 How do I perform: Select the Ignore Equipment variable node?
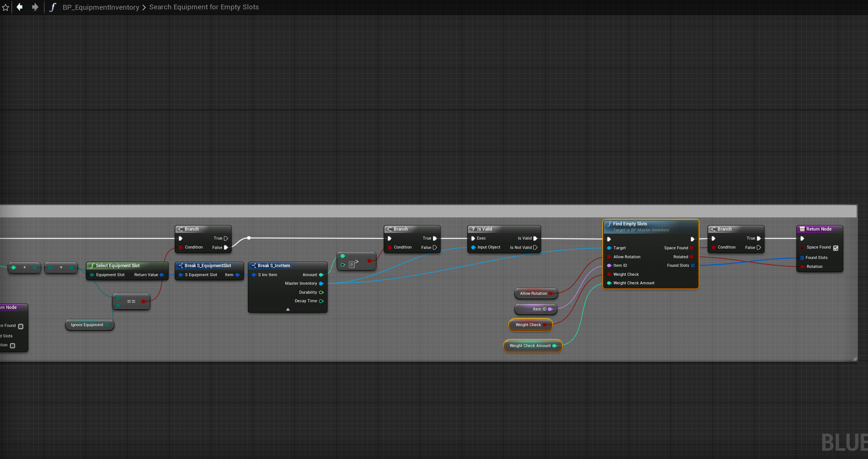[87, 325]
